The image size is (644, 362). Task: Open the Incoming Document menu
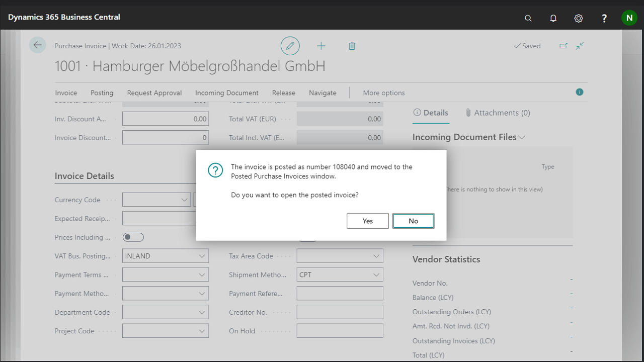(x=227, y=93)
